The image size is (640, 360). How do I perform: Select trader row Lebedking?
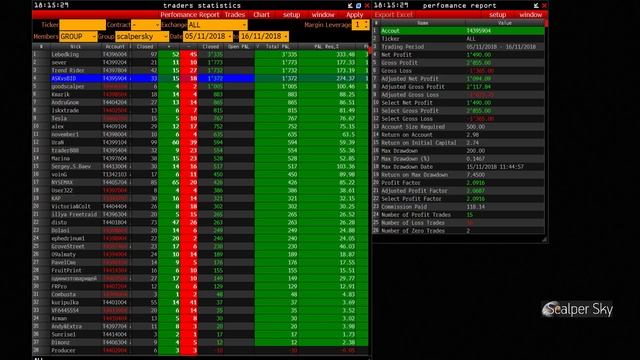click(x=200, y=54)
